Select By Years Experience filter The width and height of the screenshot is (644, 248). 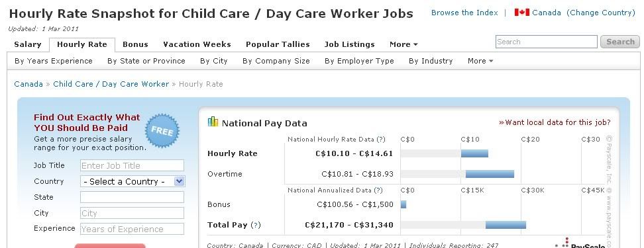pyautogui.click(x=54, y=61)
